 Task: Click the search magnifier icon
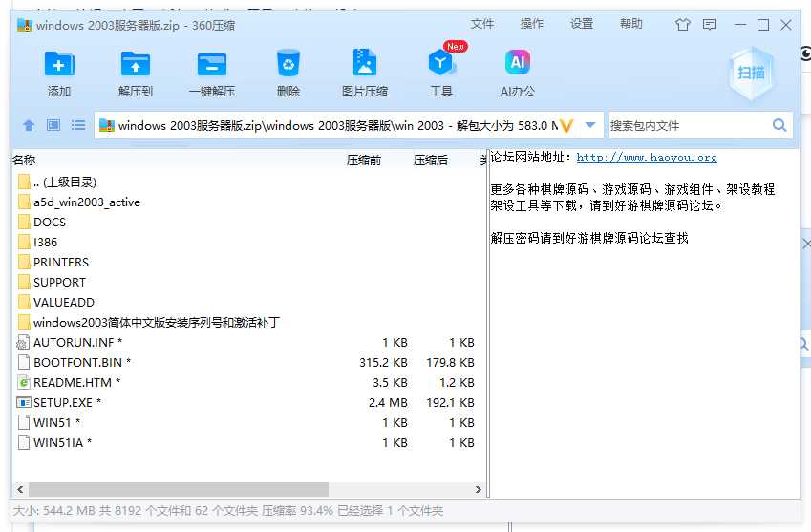tap(779, 125)
